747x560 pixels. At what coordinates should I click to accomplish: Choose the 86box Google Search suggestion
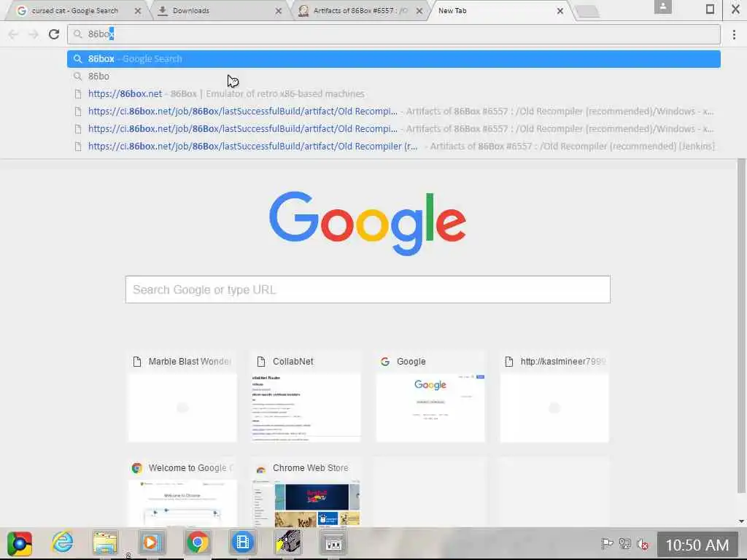[393, 58]
